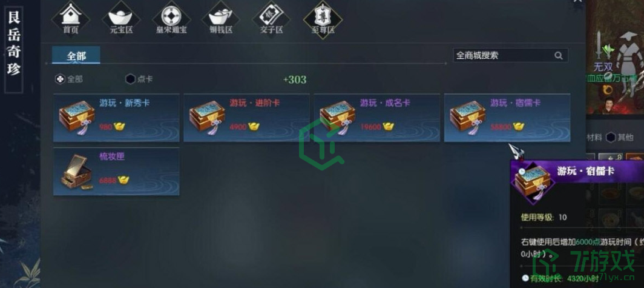Switch to the 全部 tab
This screenshot has width=644, height=288.
click(76, 56)
